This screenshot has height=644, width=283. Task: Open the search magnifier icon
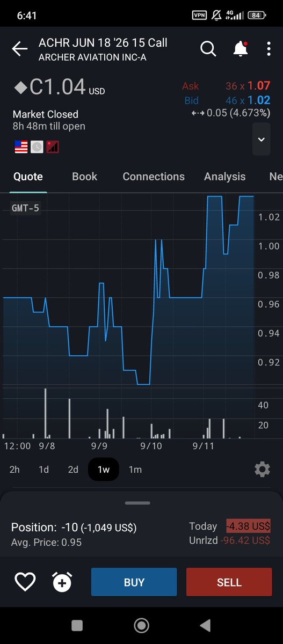(x=208, y=49)
